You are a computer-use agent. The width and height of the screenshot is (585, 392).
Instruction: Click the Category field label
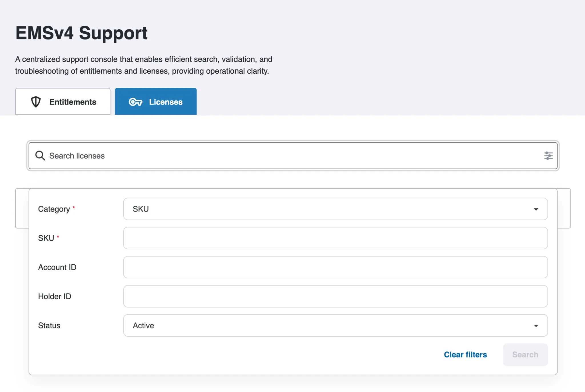pos(54,209)
